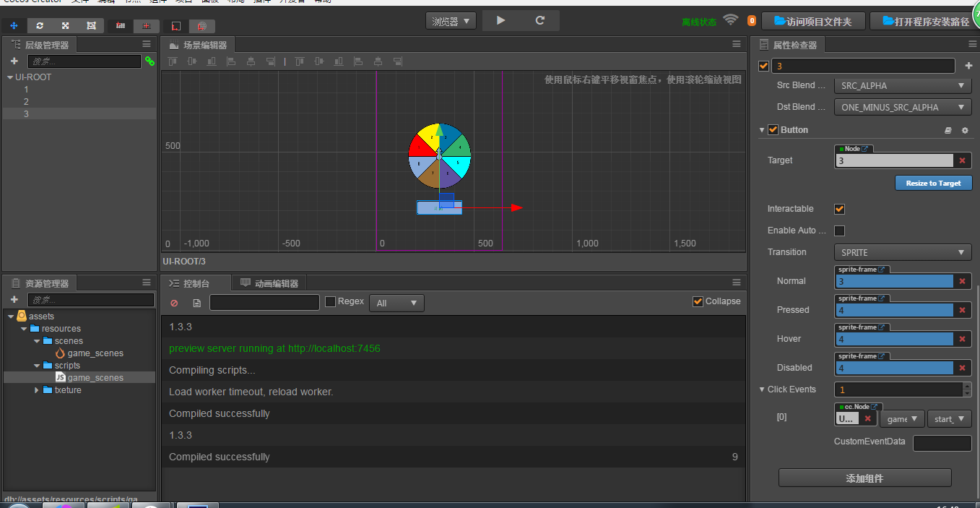Align nodes to vertical center
This screenshot has width=980, height=508.
click(192, 61)
